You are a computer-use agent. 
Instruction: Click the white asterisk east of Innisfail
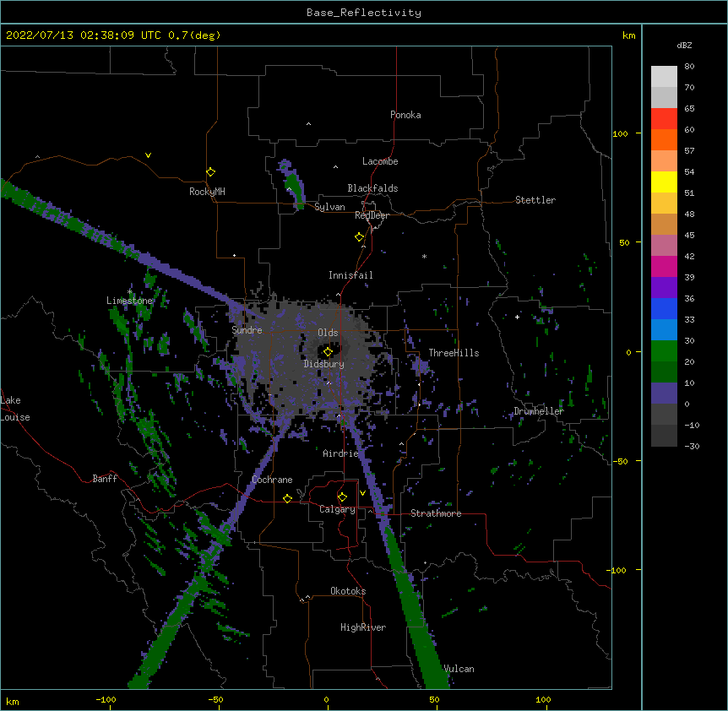pyautogui.click(x=424, y=256)
